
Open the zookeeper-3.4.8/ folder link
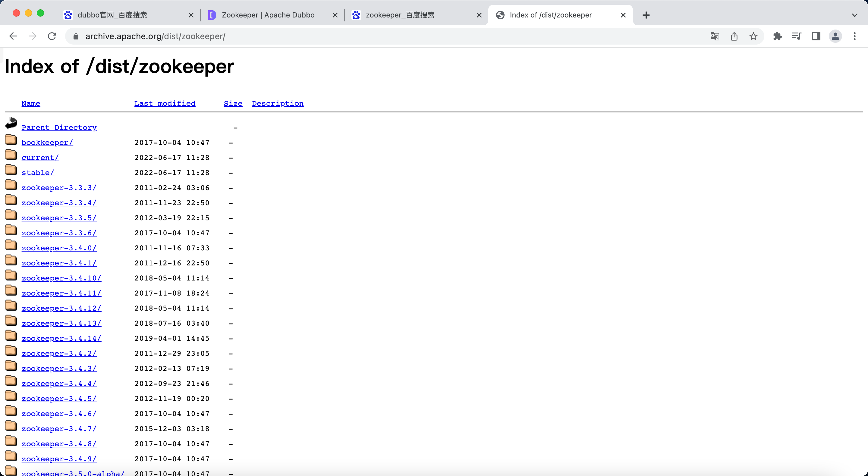(x=59, y=444)
